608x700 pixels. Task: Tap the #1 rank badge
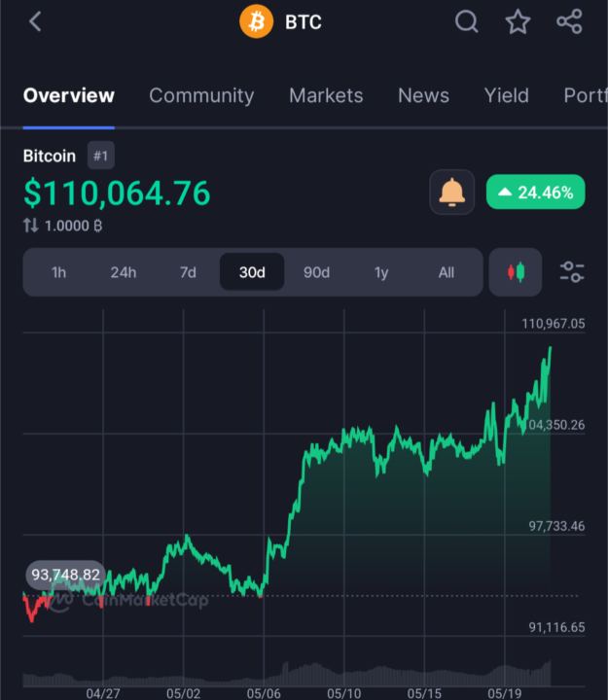click(x=101, y=156)
